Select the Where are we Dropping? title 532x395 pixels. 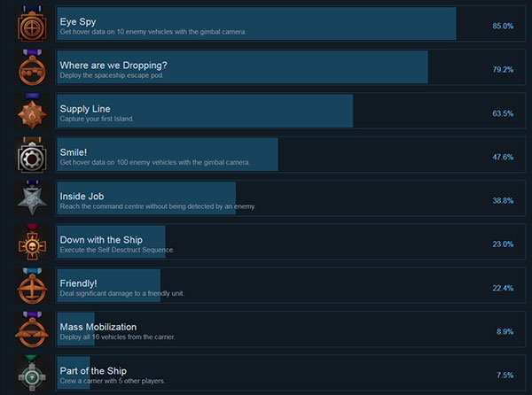pyautogui.click(x=113, y=66)
